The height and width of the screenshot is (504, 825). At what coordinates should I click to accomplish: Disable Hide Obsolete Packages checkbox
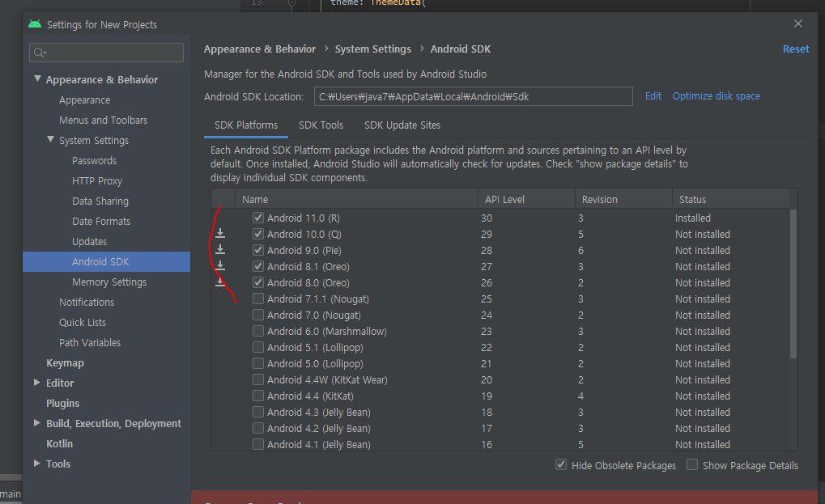(561, 465)
